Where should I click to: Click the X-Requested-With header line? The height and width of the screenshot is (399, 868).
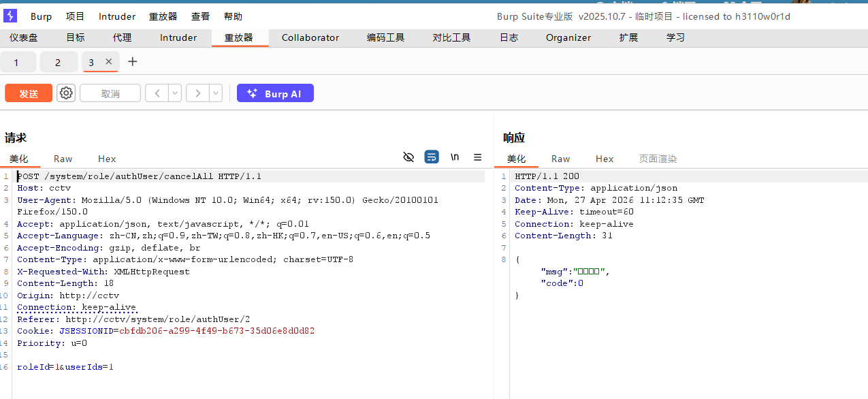[103, 272]
